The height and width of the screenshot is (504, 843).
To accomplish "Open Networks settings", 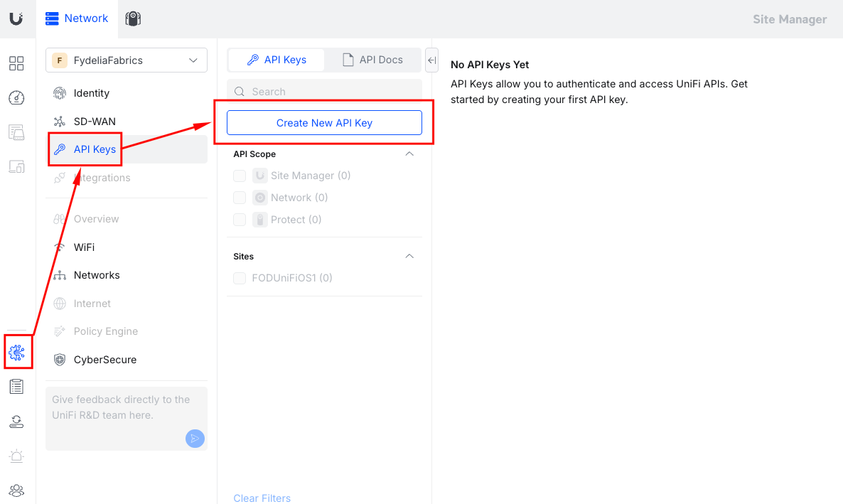I will 127,275.
